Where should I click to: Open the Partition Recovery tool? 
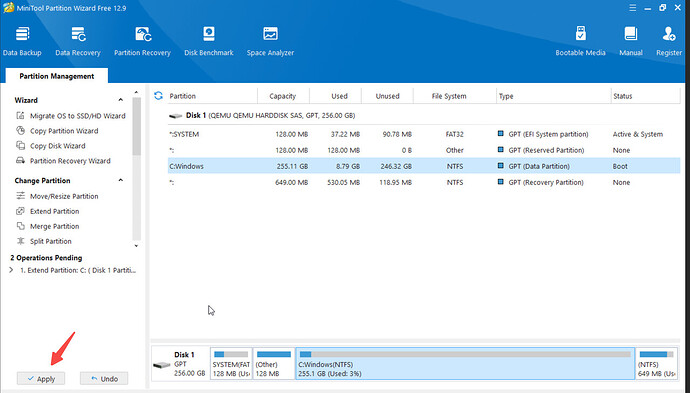pos(142,41)
